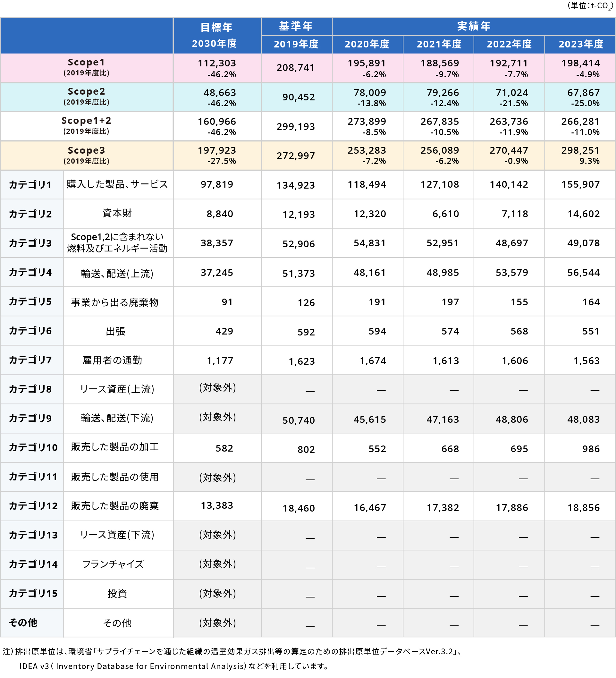Click the カテゴリ3 label
The image size is (616, 678).
click(x=30, y=243)
